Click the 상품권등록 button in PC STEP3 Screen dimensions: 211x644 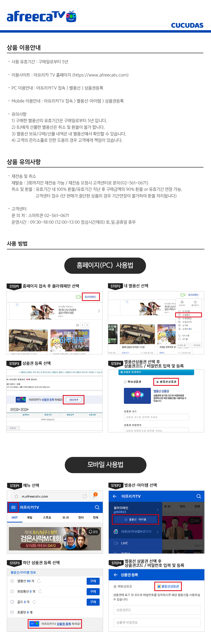click(74, 399)
